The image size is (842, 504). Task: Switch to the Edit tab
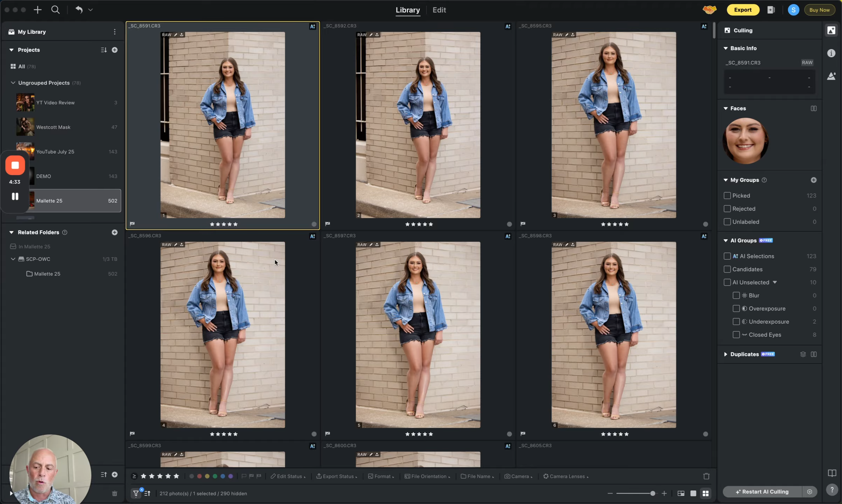[439, 10]
